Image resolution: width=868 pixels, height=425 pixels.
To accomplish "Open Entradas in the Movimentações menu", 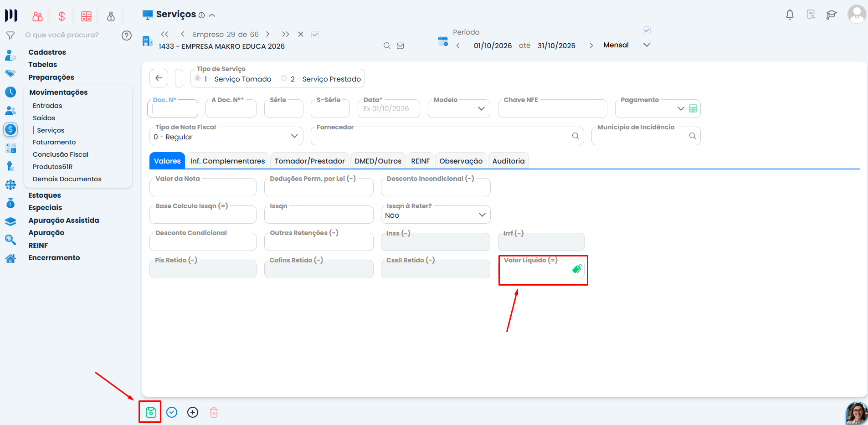I will click(x=47, y=105).
